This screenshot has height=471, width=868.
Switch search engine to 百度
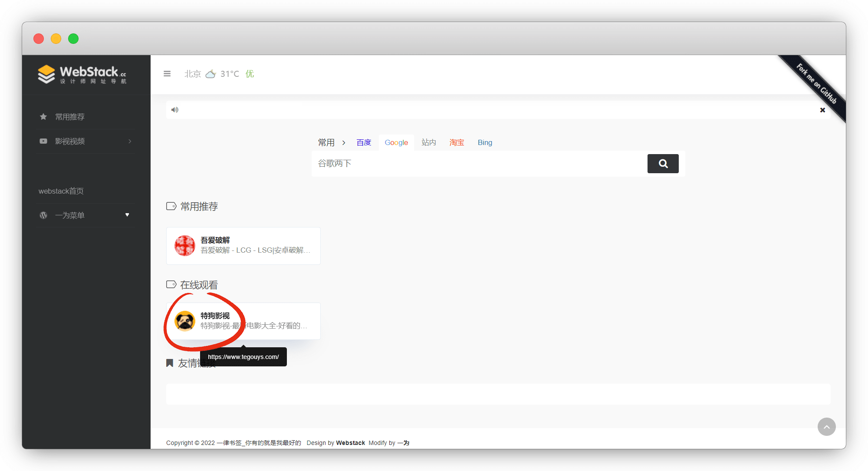pyautogui.click(x=364, y=142)
